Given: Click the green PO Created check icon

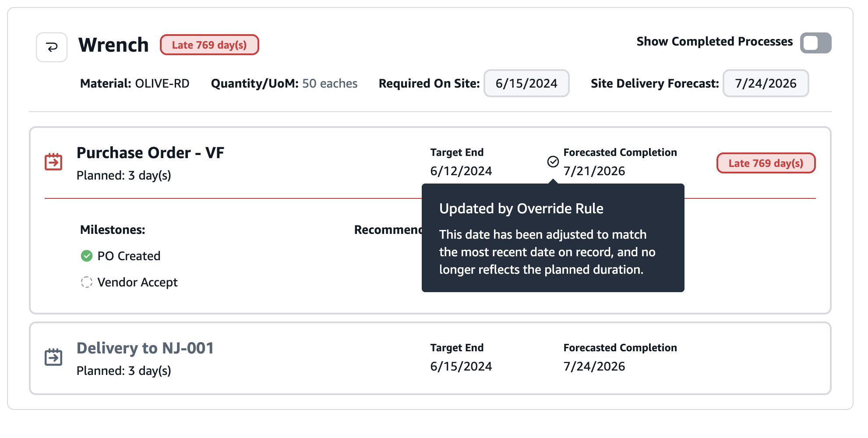Looking at the screenshot, I should 87,256.
